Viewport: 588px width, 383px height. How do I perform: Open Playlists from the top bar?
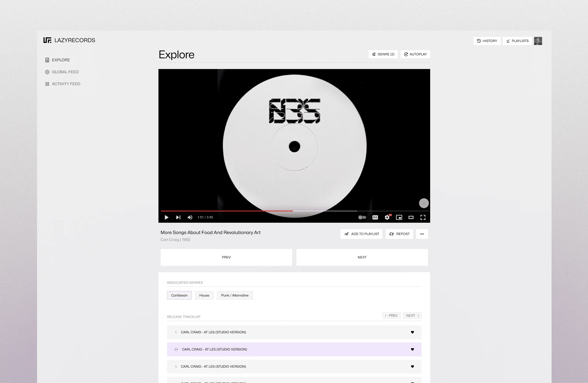tap(517, 41)
